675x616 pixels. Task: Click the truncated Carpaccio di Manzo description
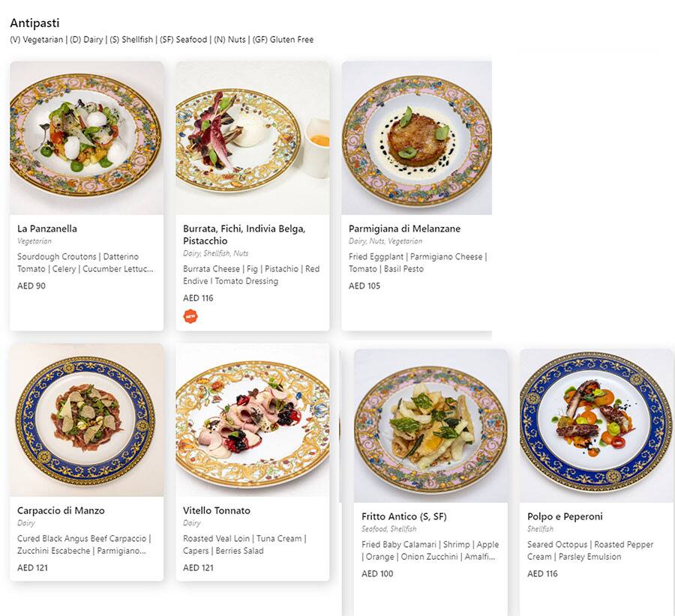click(x=84, y=544)
